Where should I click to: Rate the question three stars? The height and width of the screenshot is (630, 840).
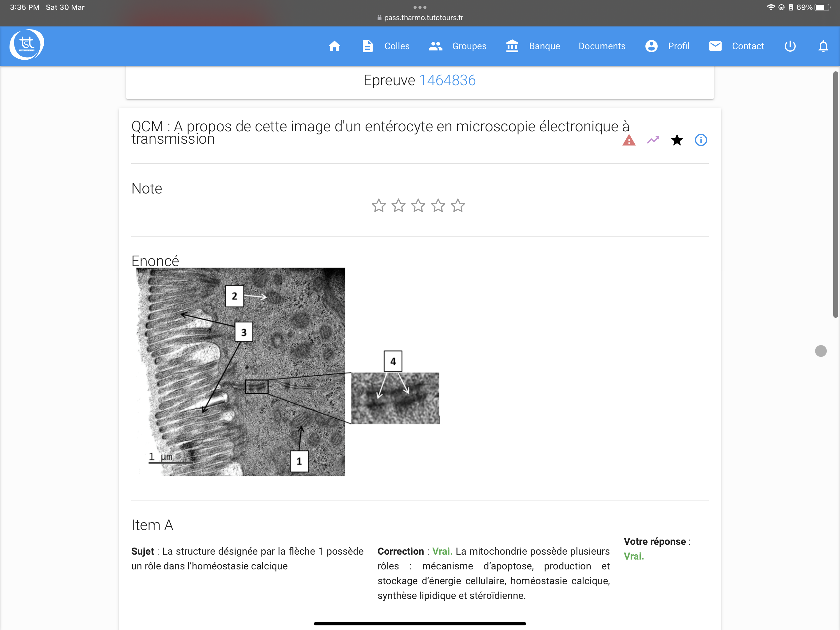point(418,205)
